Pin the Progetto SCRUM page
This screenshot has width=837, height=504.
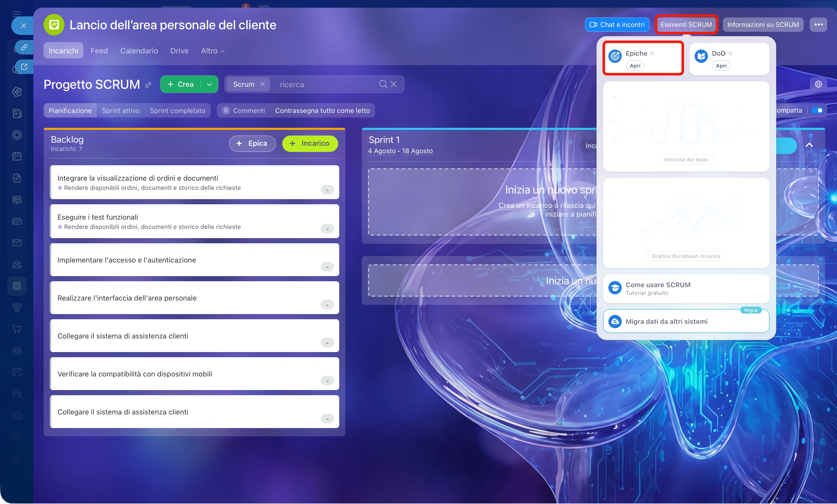point(148,85)
